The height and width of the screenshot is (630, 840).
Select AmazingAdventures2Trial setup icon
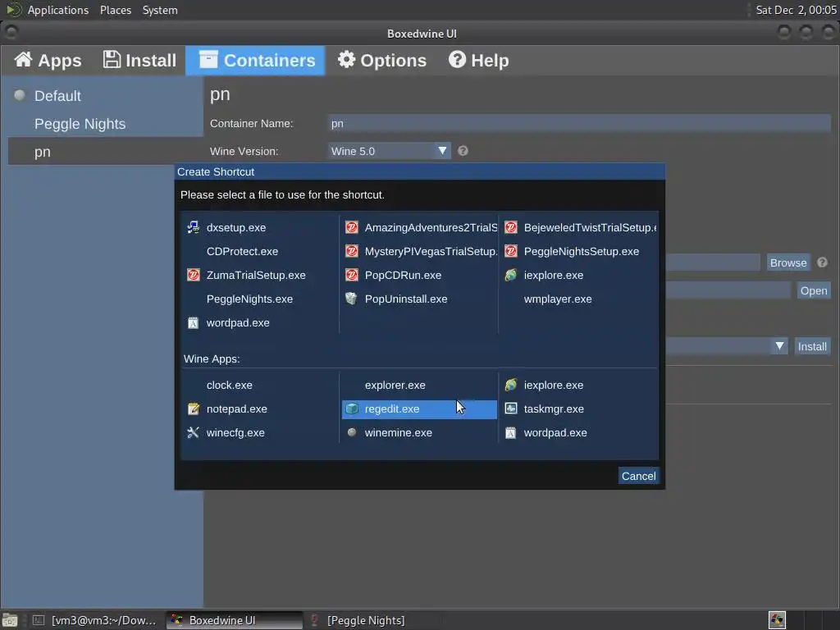point(351,228)
